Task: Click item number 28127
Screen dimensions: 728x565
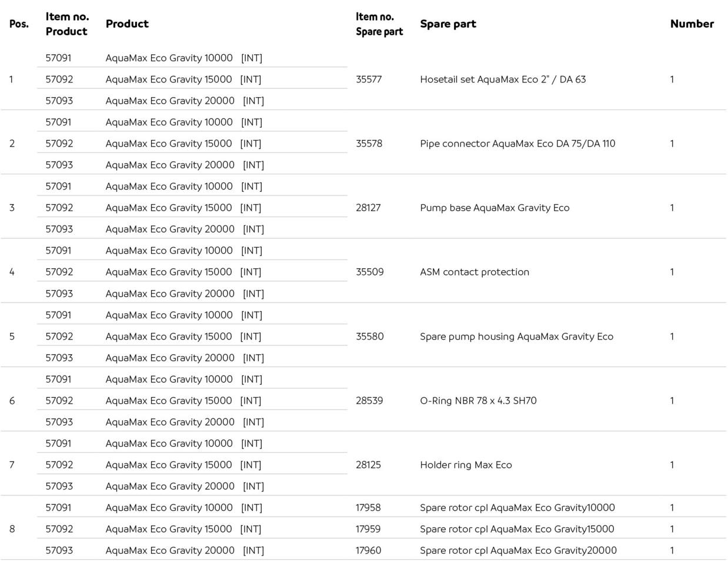Action: 368,208
